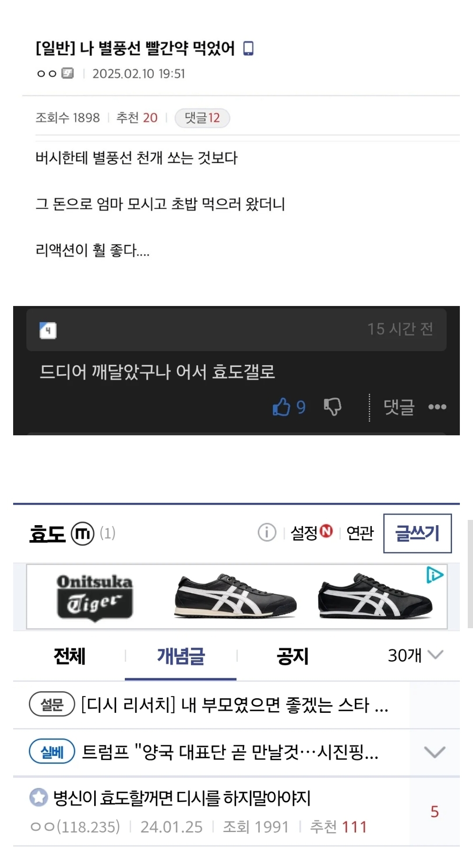Expand the 30개 posts-per-page dropdown
The height and width of the screenshot is (868, 473).
(416, 655)
